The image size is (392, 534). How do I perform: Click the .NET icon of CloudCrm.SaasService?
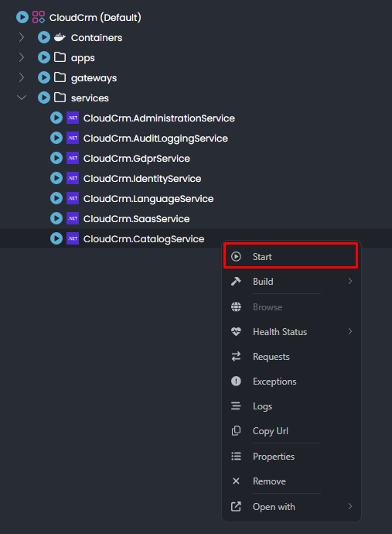coord(73,218)
